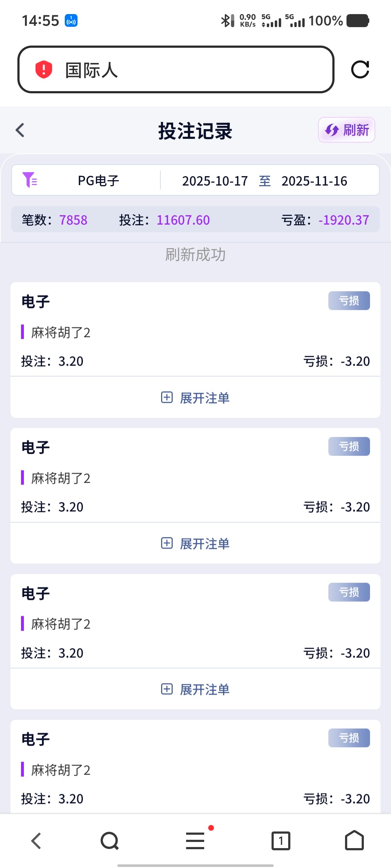391x868 pixels.
Task: Go back using the header arrow
Action: [x=20, y=130]
